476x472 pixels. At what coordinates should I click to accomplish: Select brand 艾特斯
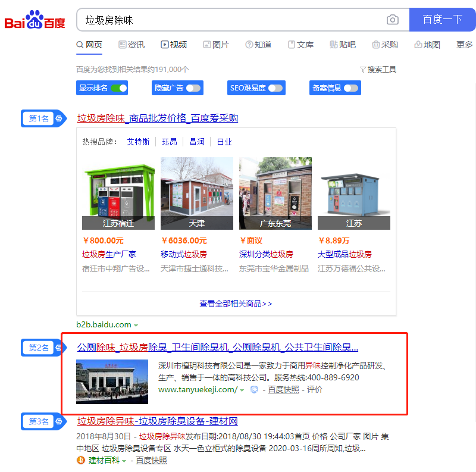pyautogui.click(x=138, y=142)
